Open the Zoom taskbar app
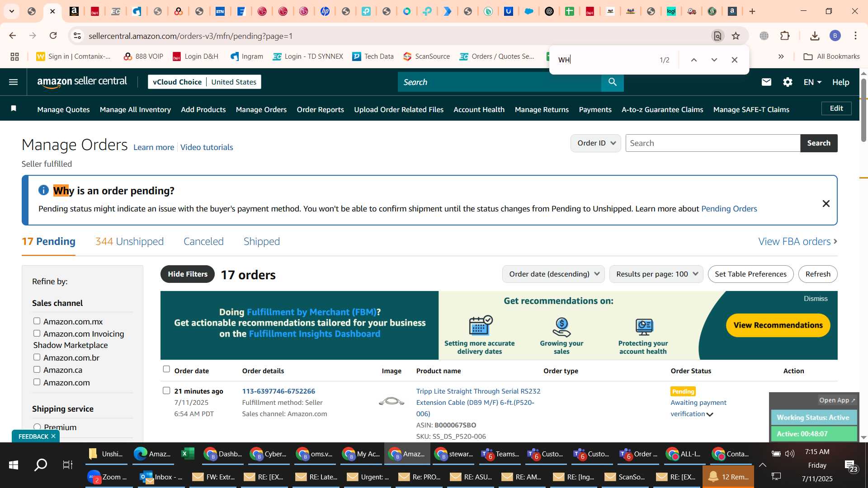The height and width of the screenshot is (488, 868). [108, 477]
